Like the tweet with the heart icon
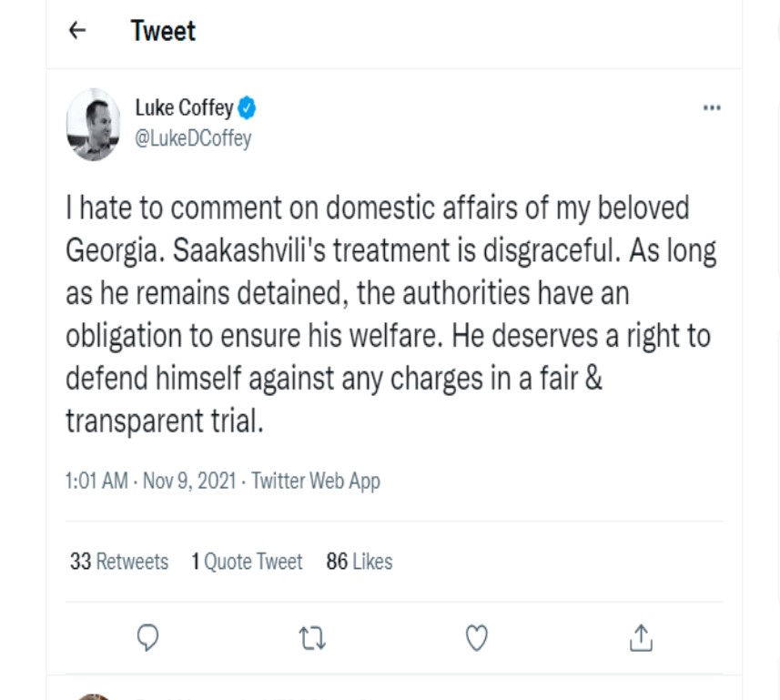 click(476, 638)
